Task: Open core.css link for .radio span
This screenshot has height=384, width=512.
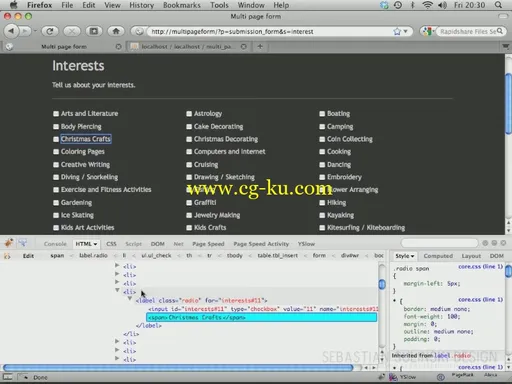Action: coord(480,266)
